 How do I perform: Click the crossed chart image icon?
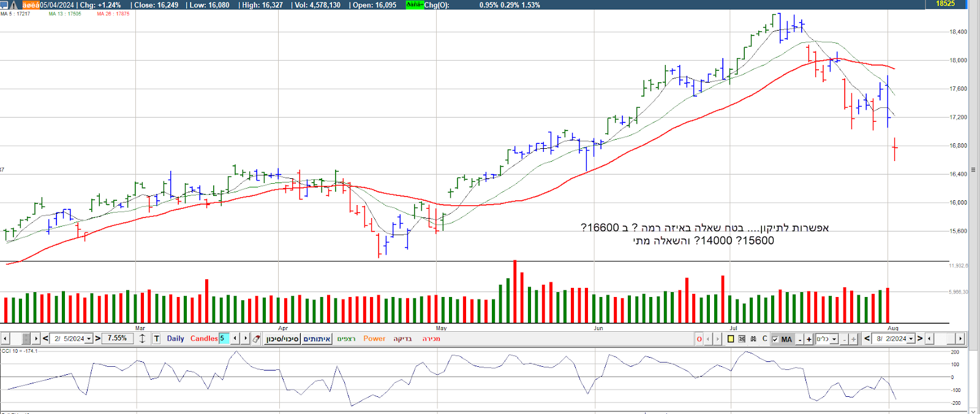pyautogui.click(x=742, y=339)
